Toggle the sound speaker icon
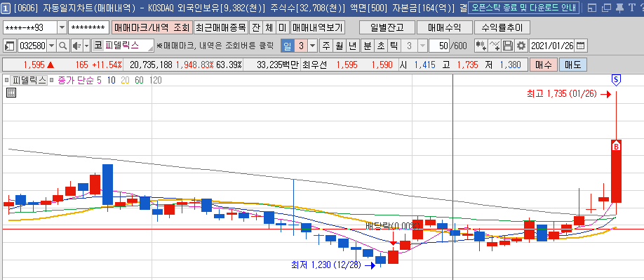Screen dimensions: 644x280 [x=76, y=46]
